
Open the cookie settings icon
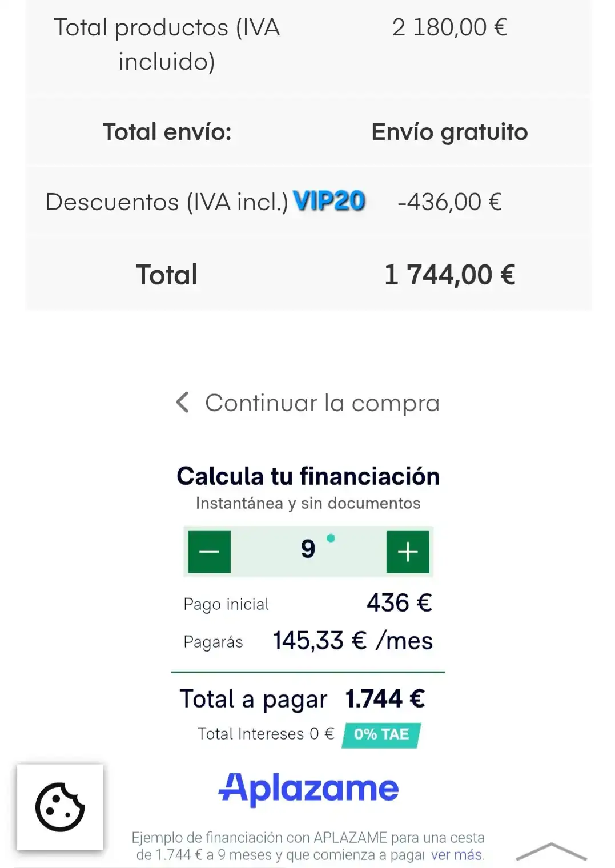[60, 807]
